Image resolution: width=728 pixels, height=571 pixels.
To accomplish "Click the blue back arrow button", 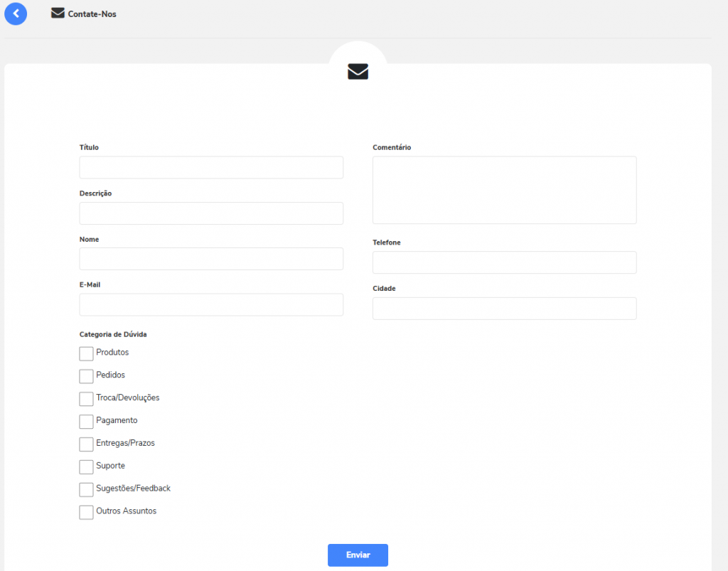I will [x=16, y=14].
